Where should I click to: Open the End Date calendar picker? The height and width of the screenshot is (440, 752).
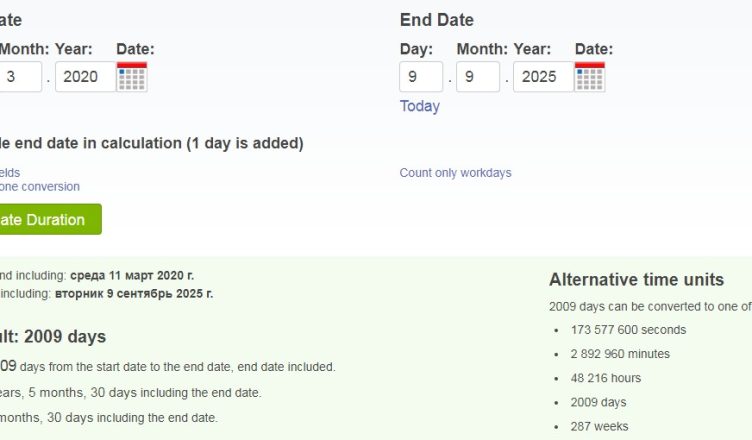[x=589, y=77]
